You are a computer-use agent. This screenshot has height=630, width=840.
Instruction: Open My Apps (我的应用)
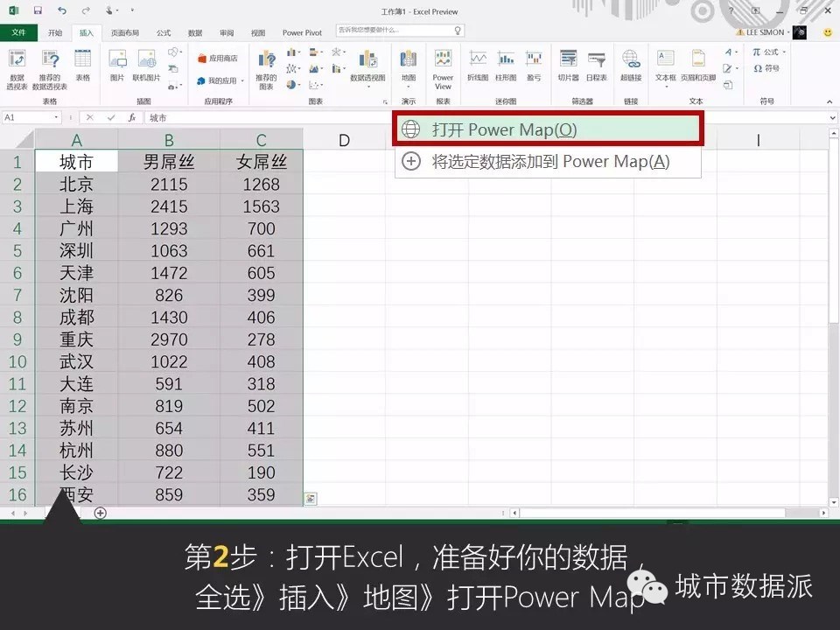click(x=220, y=80)
